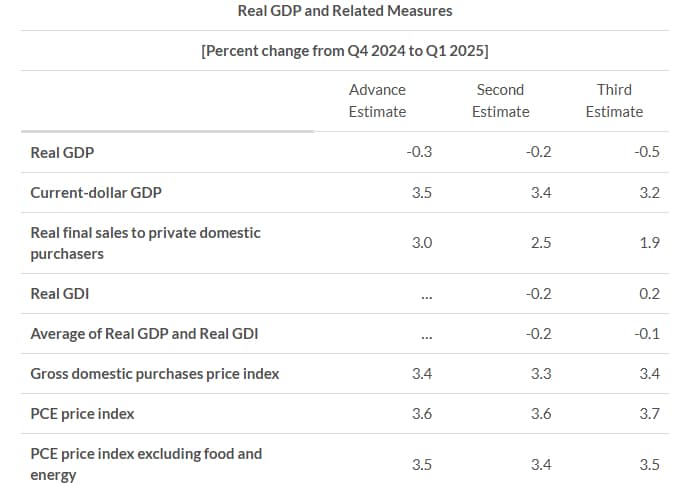699x496 pixels.
Task: Click the PCE price index Third Estimate value 3.7
Action: click(649, 414)
